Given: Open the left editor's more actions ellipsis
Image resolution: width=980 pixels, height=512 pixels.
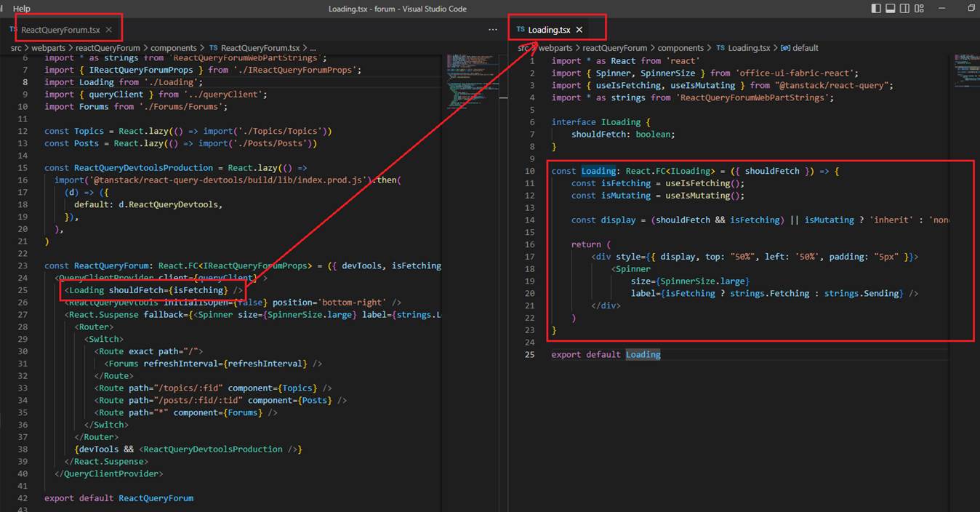Looking at the screenshot, I should (x=493, y=30).
